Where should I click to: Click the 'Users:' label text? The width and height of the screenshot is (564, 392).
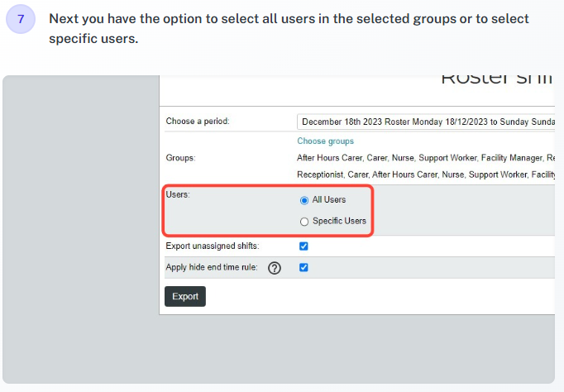(178, 194)
